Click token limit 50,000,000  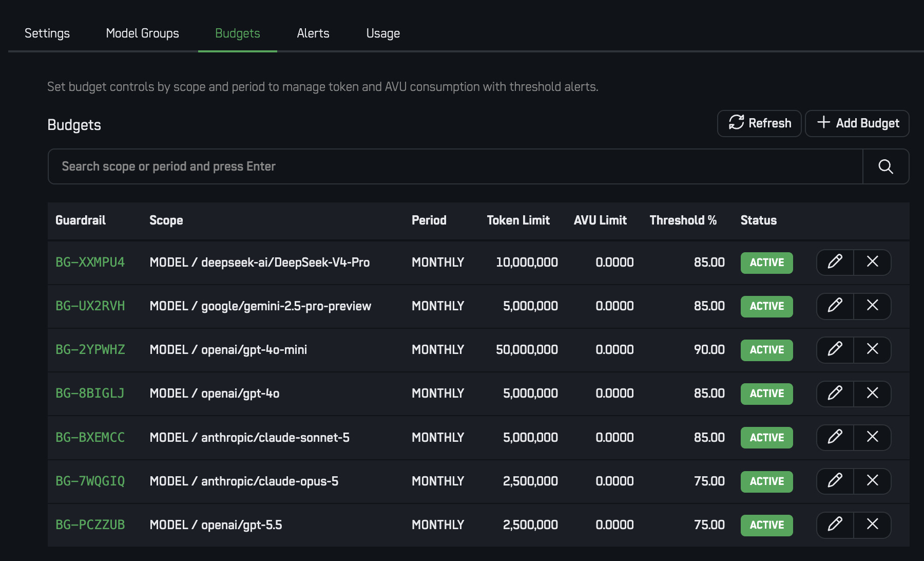click(x=527, y=350)
